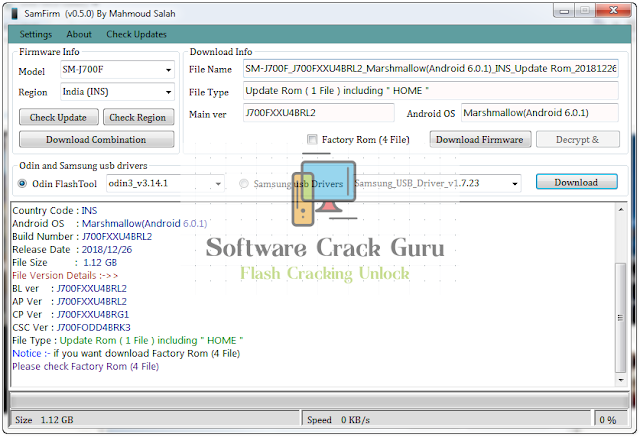Select the Odin FlashTool radio button
Screen dimensions: 640x437
click(x=22, y=184)
